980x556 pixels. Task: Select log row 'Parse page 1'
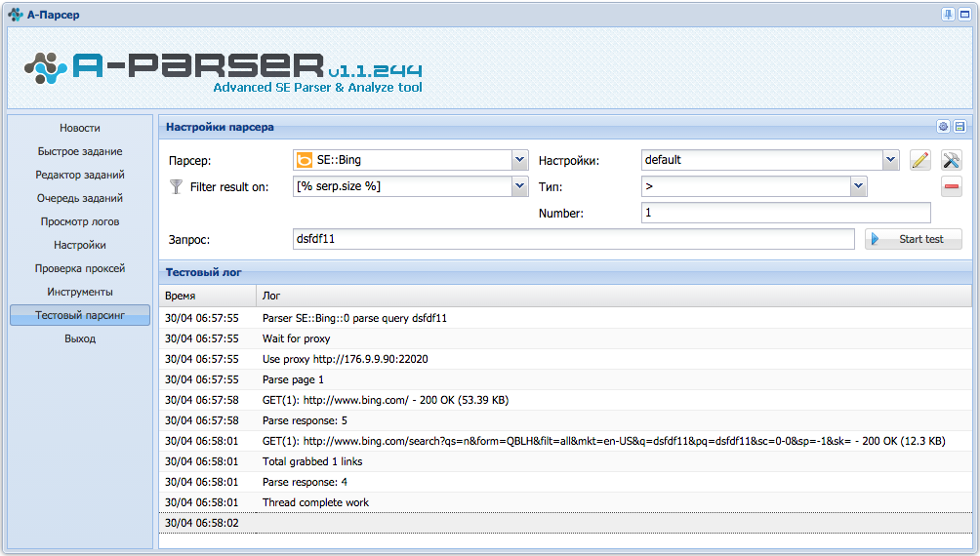(565, 379)
